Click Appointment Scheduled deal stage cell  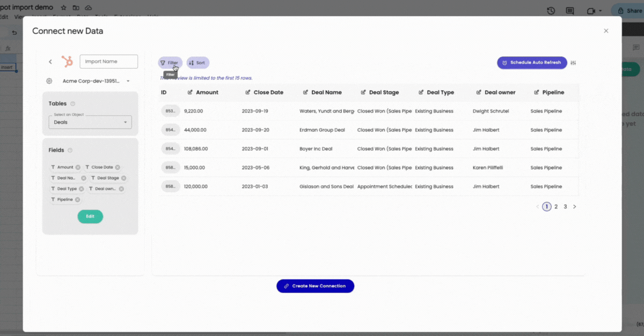click(x=385, y=186)
